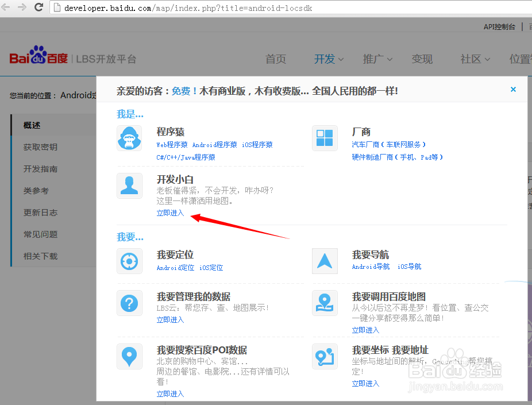Viewport: 532px width, 405px height.
Task: Click the 程序猿 heading
Action: tap(170, 132)
